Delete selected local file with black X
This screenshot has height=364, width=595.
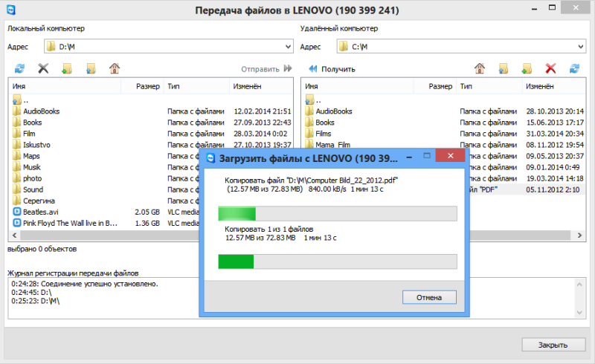tap(43, 68)
